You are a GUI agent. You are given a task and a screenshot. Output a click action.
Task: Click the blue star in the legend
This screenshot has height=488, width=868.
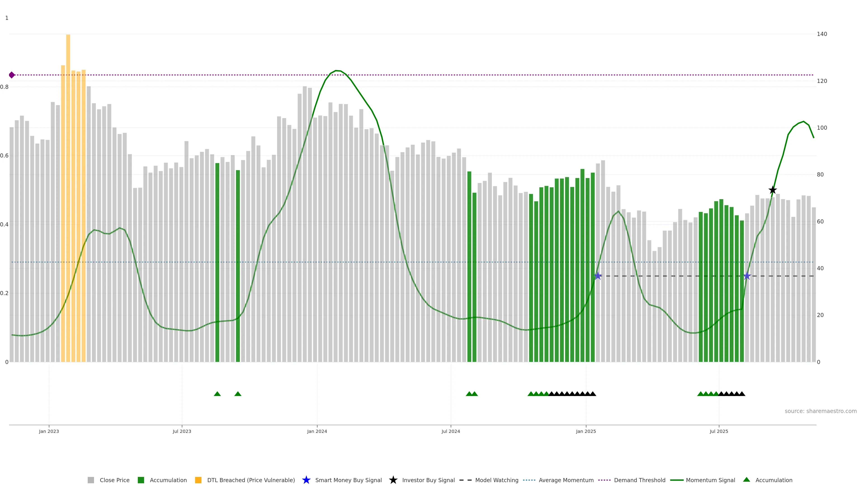[306, 480]
